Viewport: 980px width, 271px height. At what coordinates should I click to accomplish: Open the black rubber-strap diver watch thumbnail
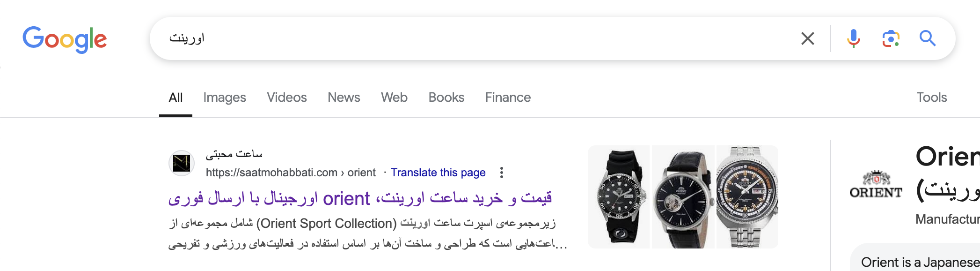(x=619, y=197)
